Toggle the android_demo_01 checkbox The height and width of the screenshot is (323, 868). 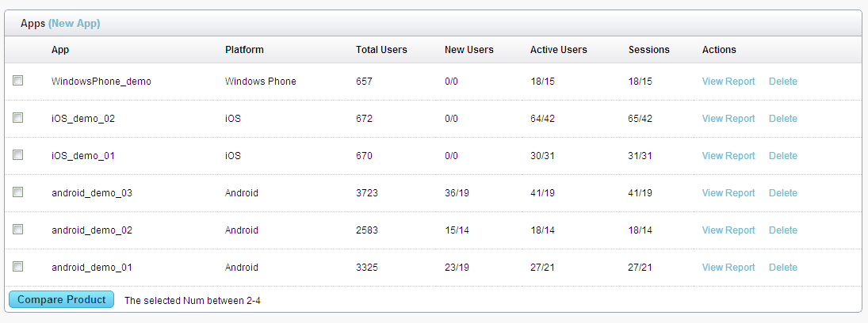18,267
